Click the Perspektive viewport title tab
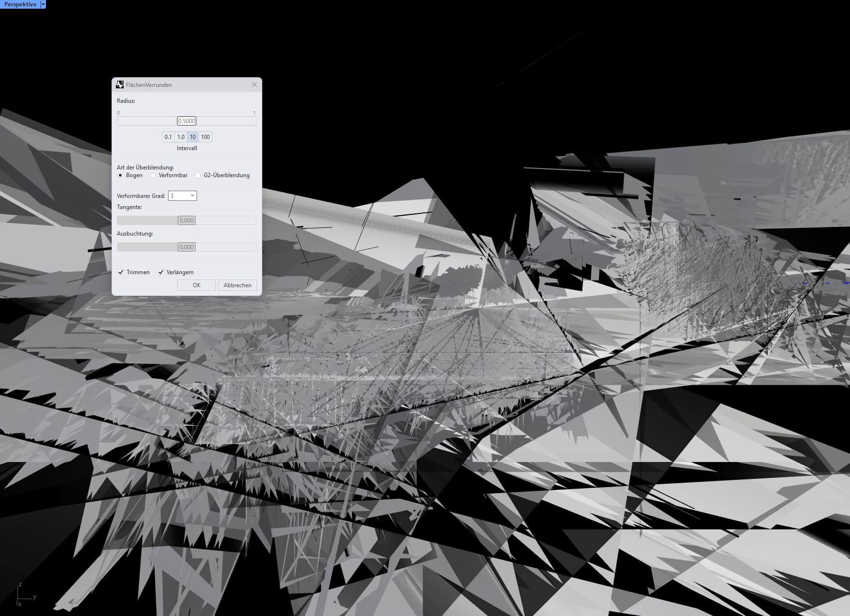 point(20,4)
